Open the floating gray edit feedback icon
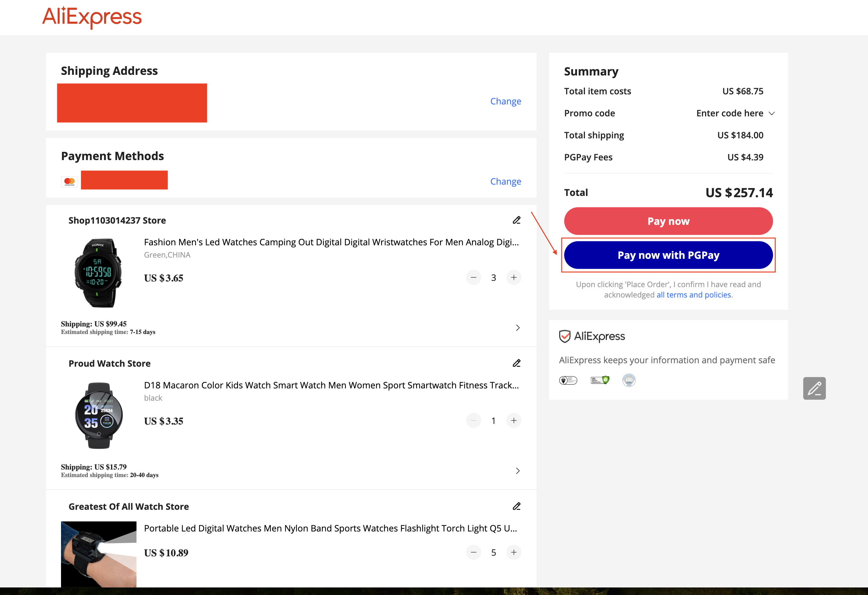Image resolution: width=868 pixels, height=595 pixels. 814,388
